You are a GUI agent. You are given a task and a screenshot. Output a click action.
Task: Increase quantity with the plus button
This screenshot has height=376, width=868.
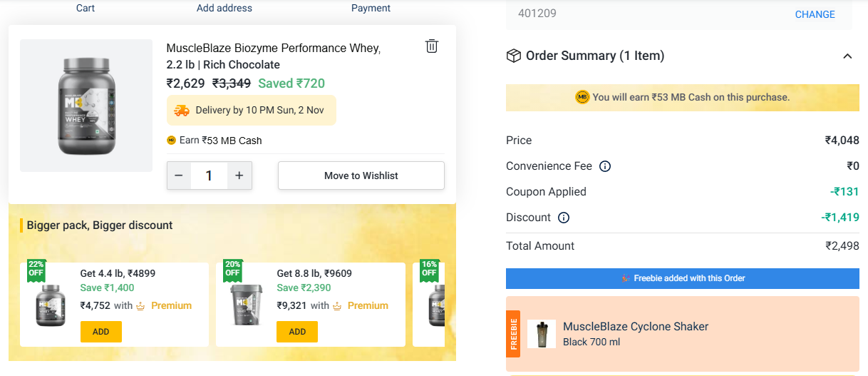pos(239,176)
